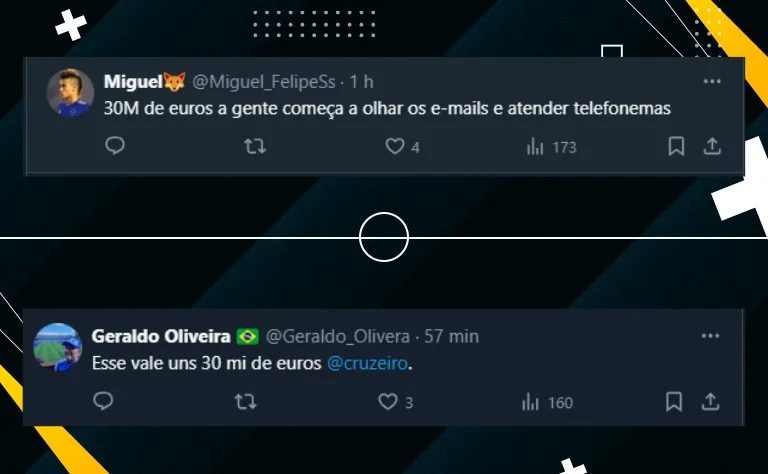Viewport: 768px width, 474px height.
Task: Reply to Miguel's tweet
Action: coord(115,146)
